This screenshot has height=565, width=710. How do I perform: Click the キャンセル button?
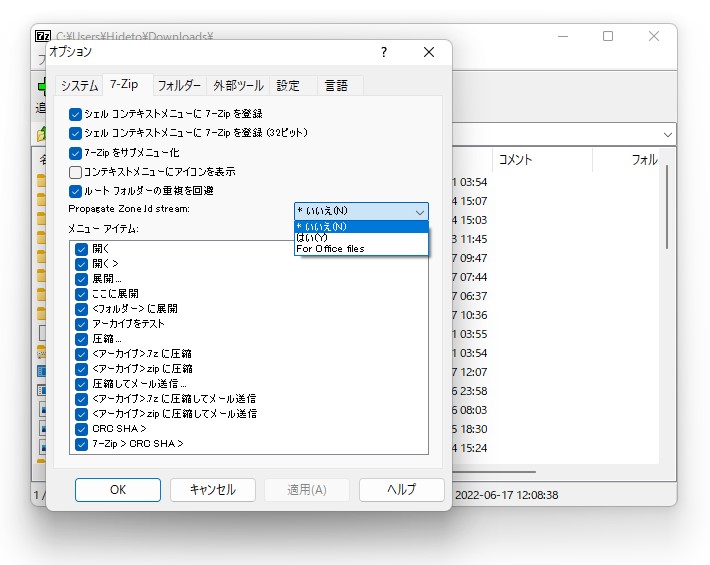[213, 490]
